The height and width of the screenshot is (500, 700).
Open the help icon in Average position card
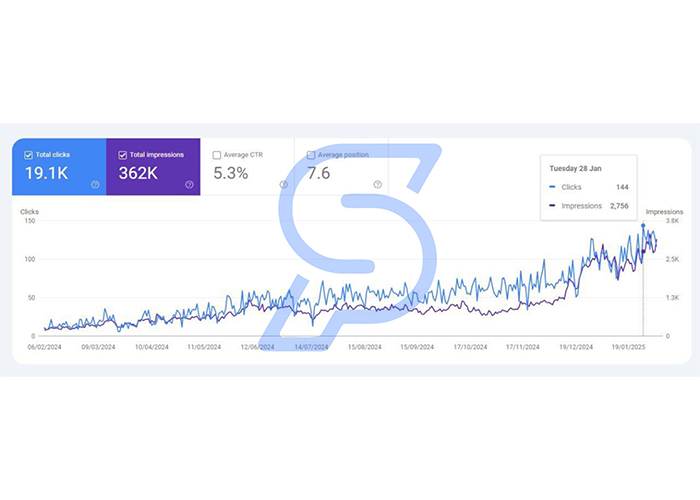point(378,184)
